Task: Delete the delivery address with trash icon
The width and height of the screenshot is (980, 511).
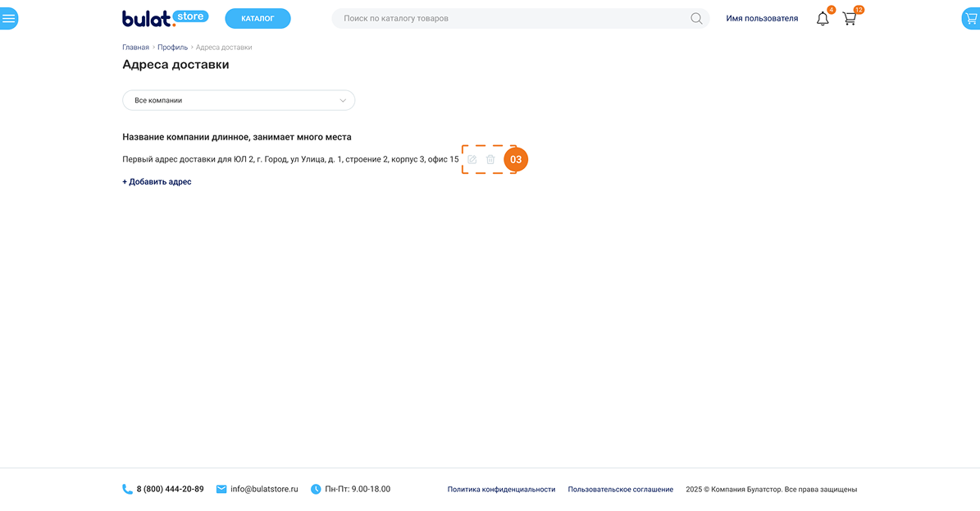Action: pyautogui.click(x=490, y=159)
